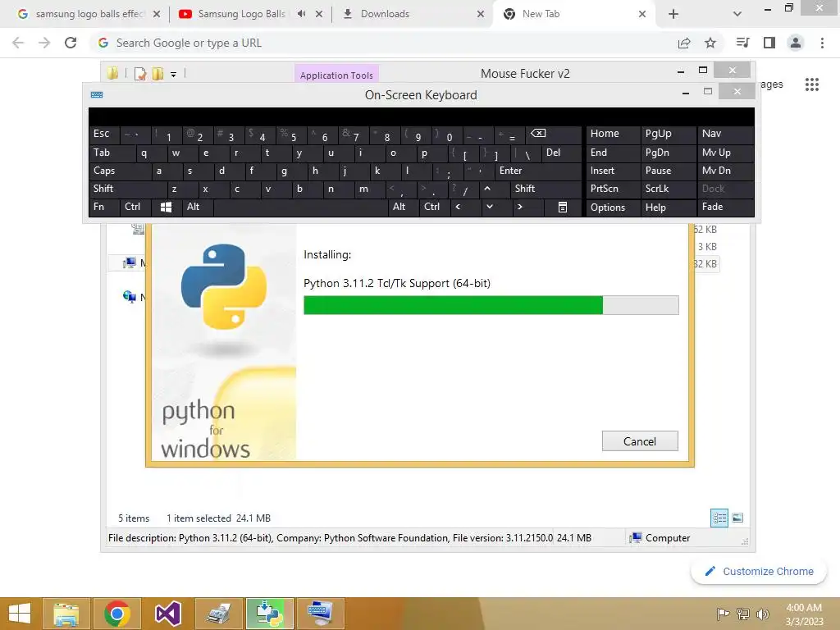Go back in Chrome
Screen dimensions: 840x630
18,43
